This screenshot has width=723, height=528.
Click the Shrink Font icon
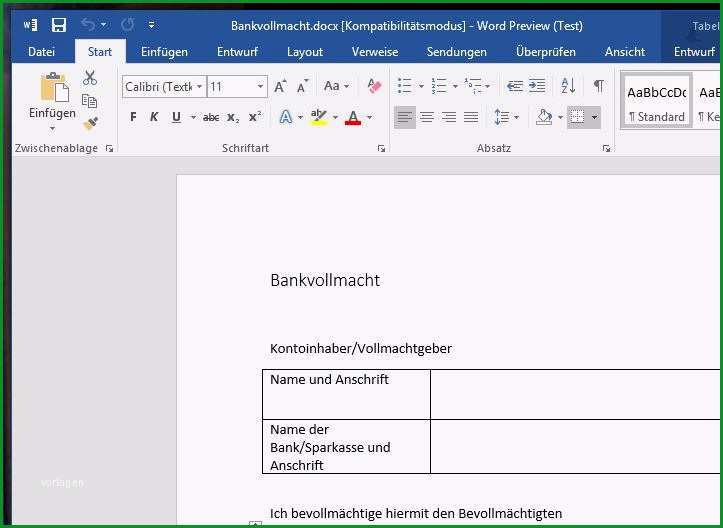pyautogui.click(x=302, y=86)
